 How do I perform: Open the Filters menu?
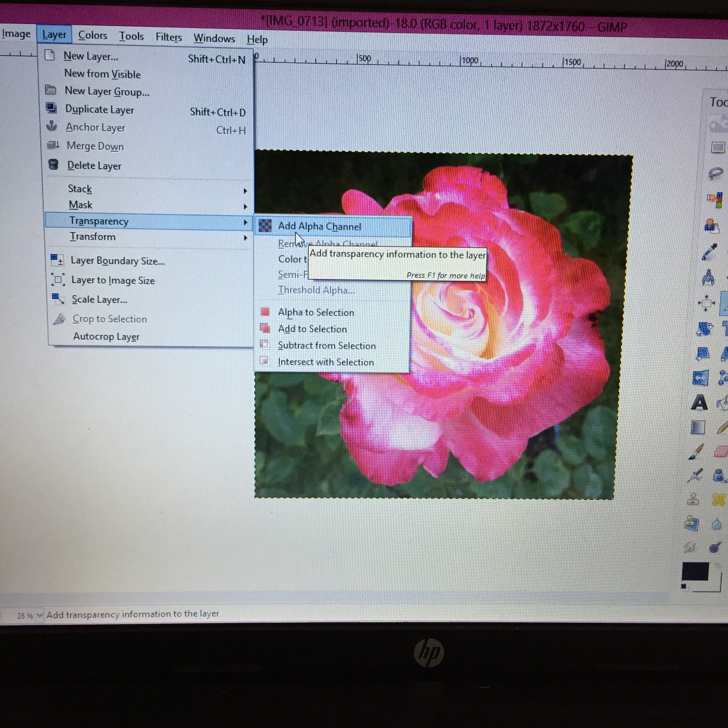168,37
